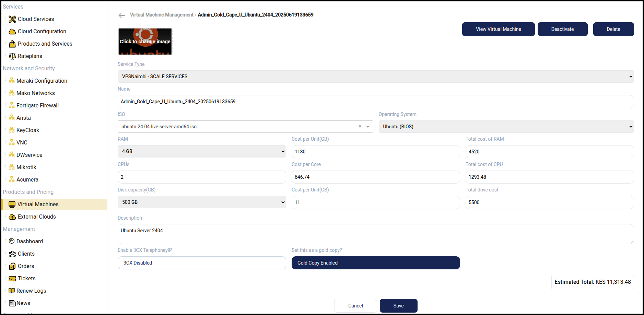Toggle the 3CX Disabled switch
Viewport: 644px width, 315px height.
[202, 263]
